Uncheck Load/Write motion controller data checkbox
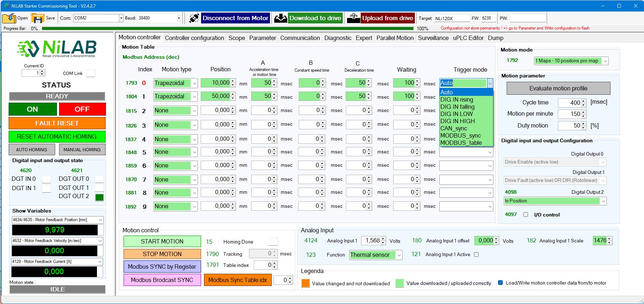 [x=500, y=283]
